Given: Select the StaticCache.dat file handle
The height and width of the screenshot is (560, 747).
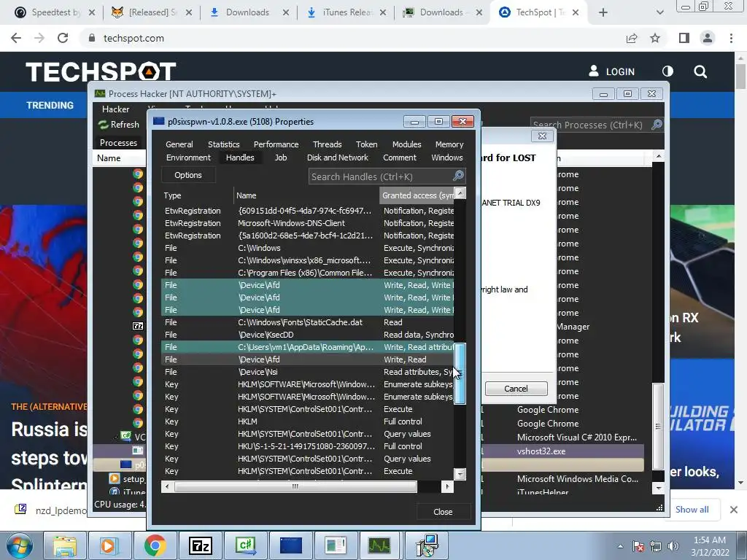Looking at the screenshot, I should pos(307,322).
